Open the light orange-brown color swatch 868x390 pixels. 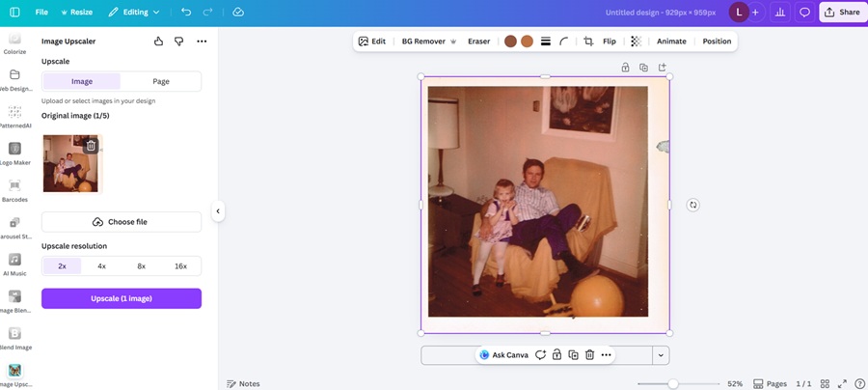(x=527, y=41)
